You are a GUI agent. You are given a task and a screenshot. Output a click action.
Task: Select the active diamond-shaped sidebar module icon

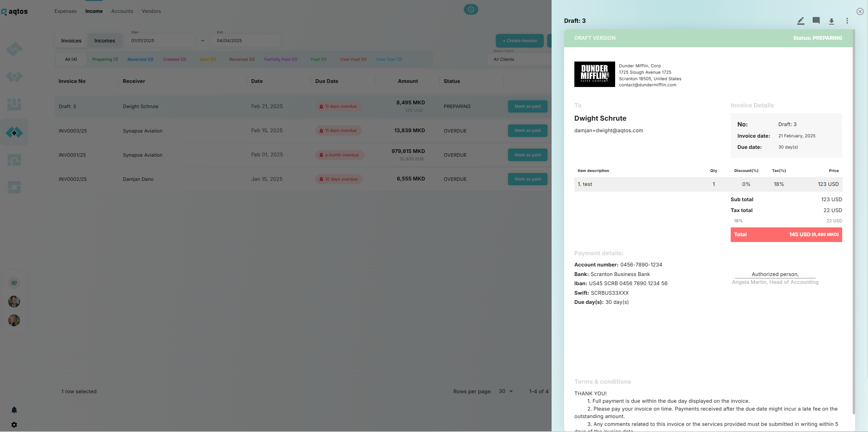[x=14, y=133]
